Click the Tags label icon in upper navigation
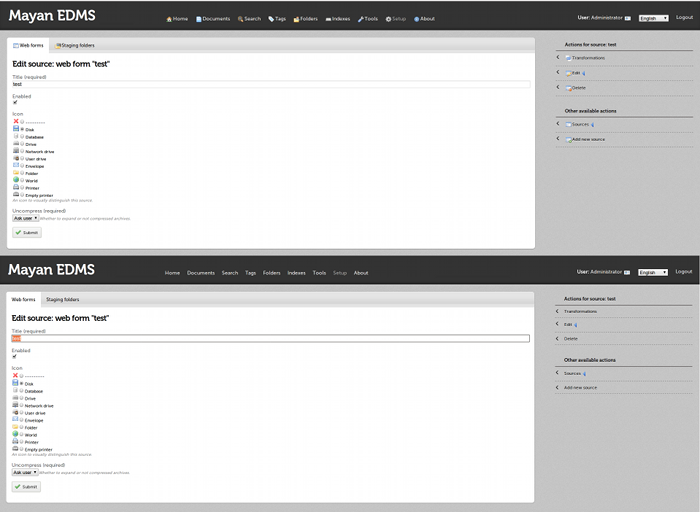 point(271,19)
